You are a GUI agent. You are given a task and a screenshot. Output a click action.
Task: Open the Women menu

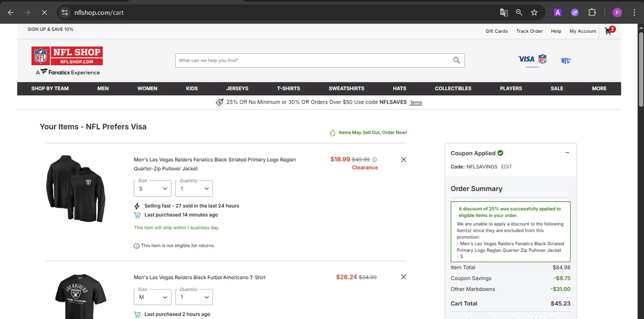tap(147, 88)
